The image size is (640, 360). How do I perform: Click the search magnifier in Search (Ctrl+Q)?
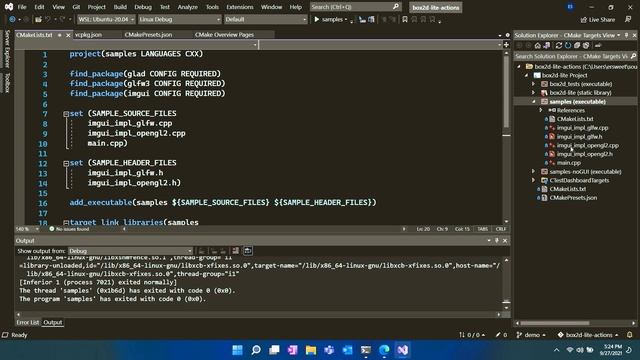(396, 7)
